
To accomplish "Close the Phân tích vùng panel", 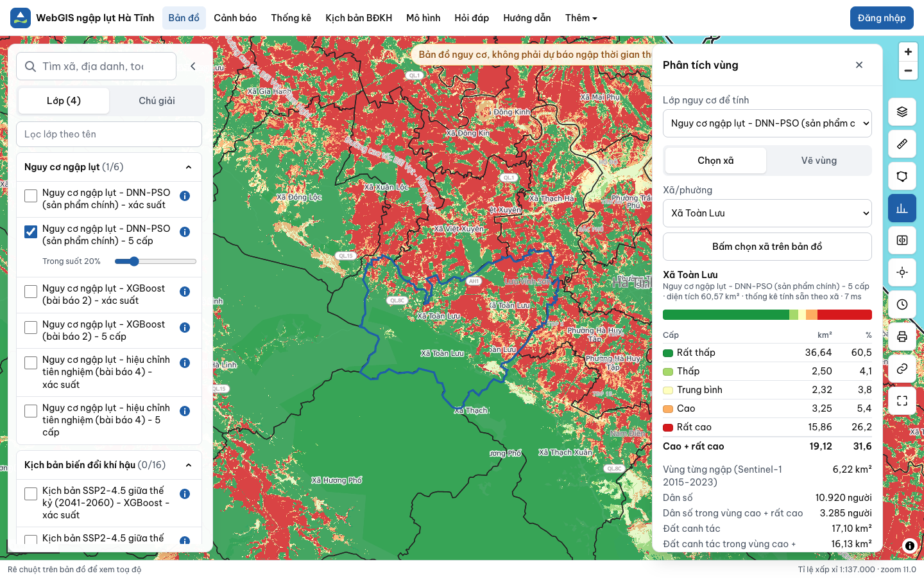I will [859, 65].
